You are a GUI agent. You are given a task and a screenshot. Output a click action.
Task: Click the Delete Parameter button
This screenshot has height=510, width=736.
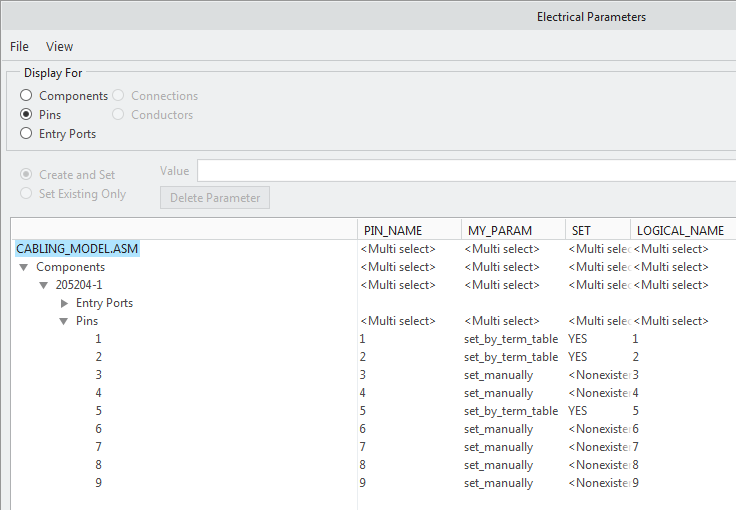(214, 198)
